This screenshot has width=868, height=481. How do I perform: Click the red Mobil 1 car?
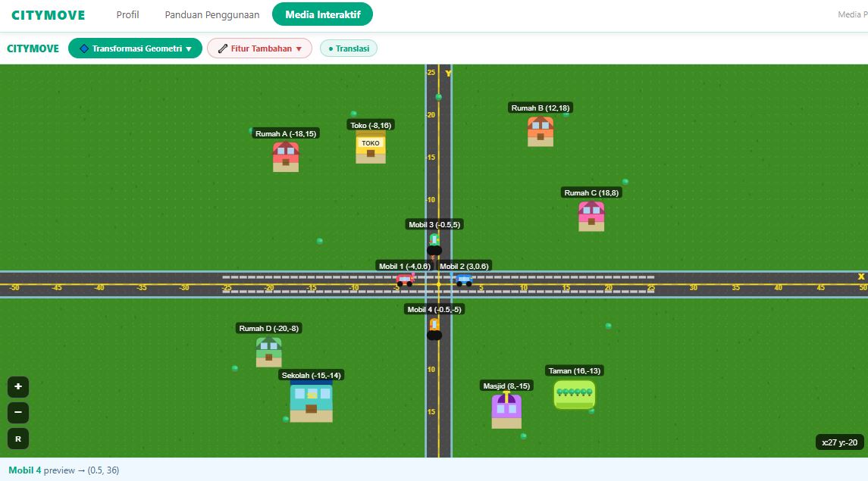[x=405, y=280]
